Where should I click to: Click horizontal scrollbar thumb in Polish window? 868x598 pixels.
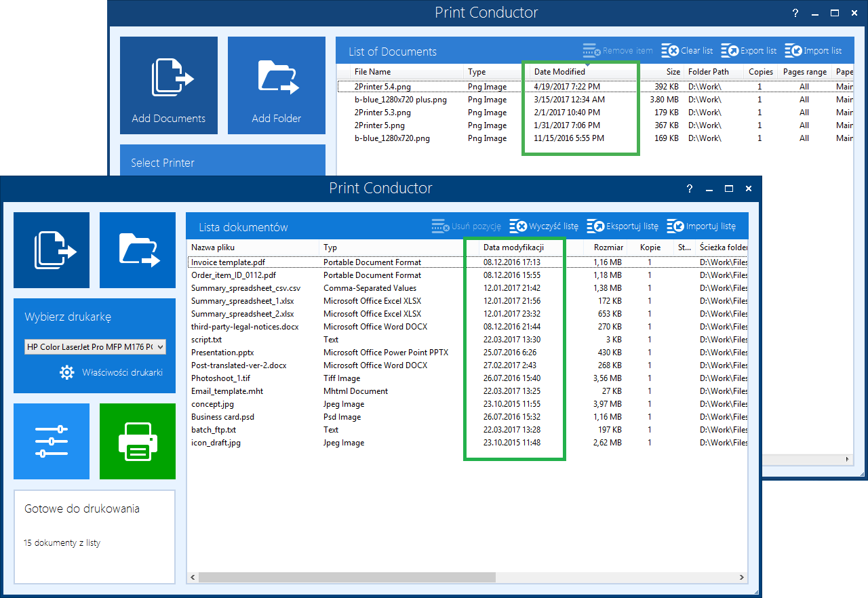(x=347, y=577)
